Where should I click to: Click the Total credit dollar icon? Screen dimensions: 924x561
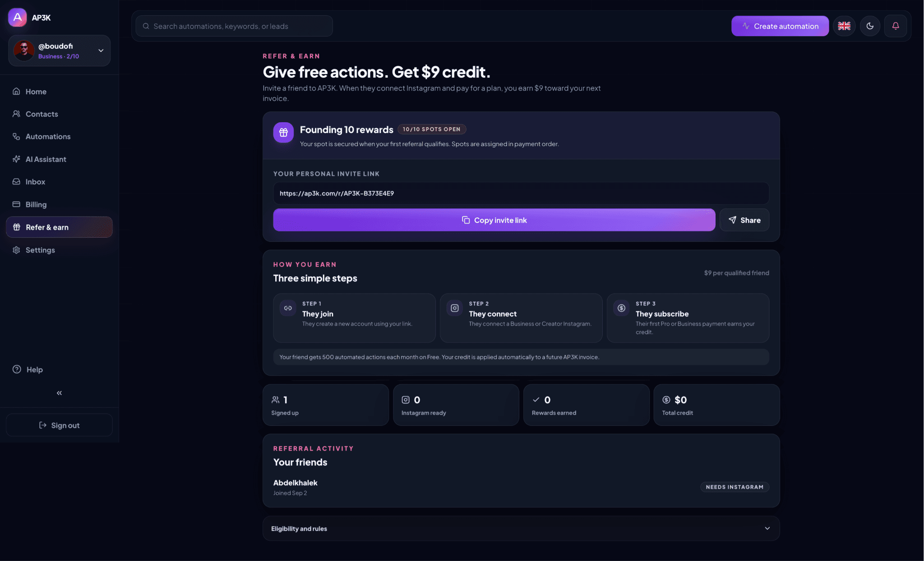point(666,400)
